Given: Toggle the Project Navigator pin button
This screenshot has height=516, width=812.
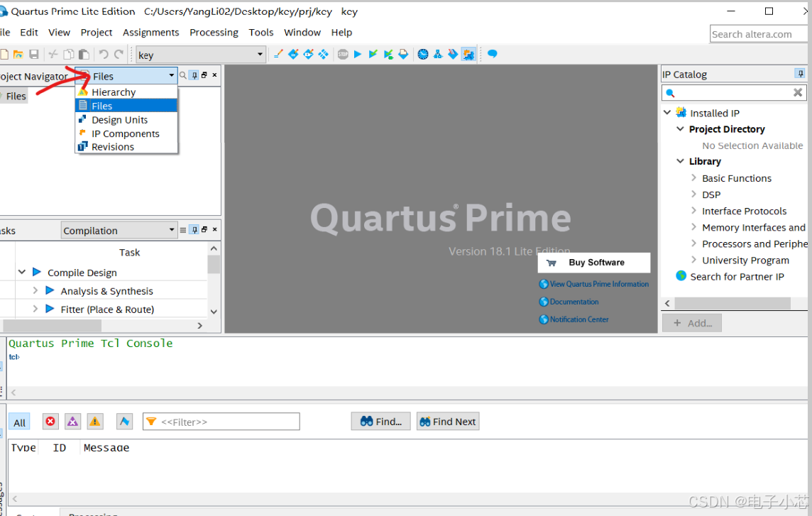Looking at the screenshot, I should [x=194, y=75].
